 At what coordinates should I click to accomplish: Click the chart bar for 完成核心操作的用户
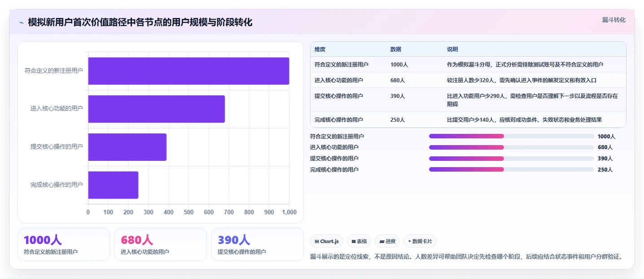point(113,185)
